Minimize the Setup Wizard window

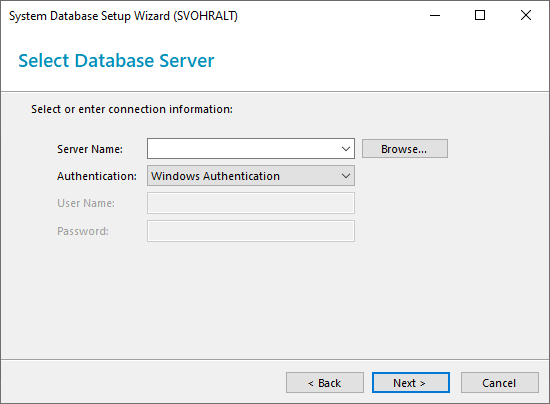pyautogui.click(x=435, y=15)
